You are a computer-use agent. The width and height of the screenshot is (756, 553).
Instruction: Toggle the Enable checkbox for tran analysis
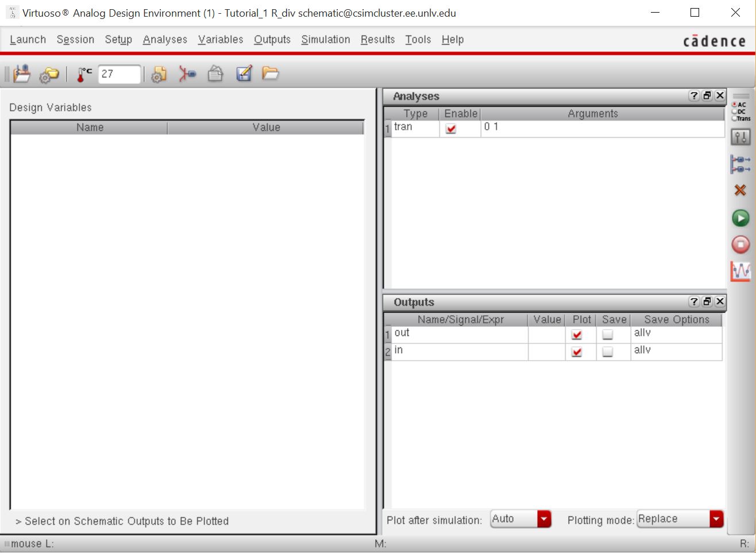click(451, 129)
